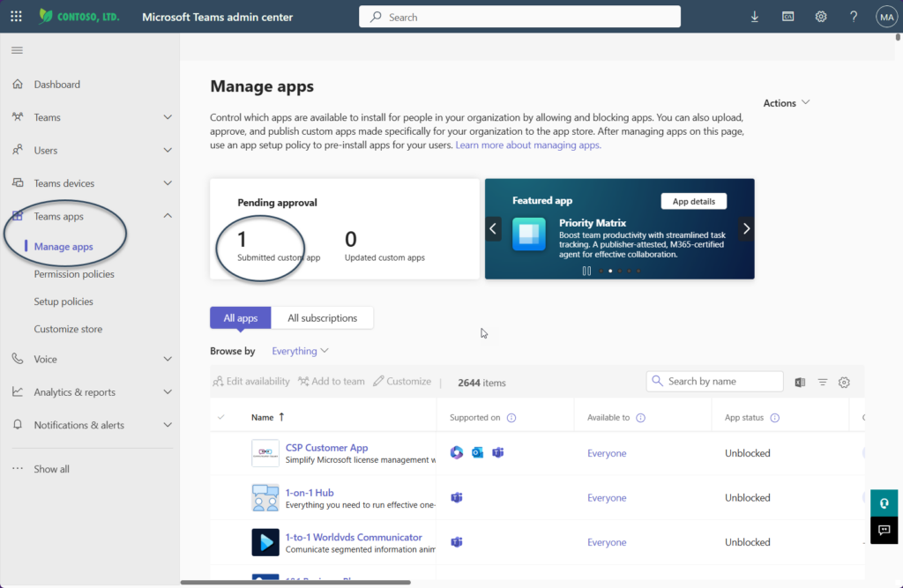This screenshot has height=588, width=903.
Task: Click the Notifications & alerts bell icon
Action: coord(18,424)
